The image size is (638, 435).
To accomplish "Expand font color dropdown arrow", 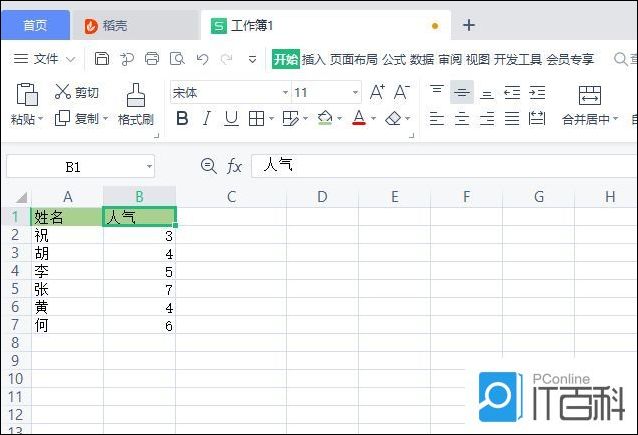I will click(373, 119).
